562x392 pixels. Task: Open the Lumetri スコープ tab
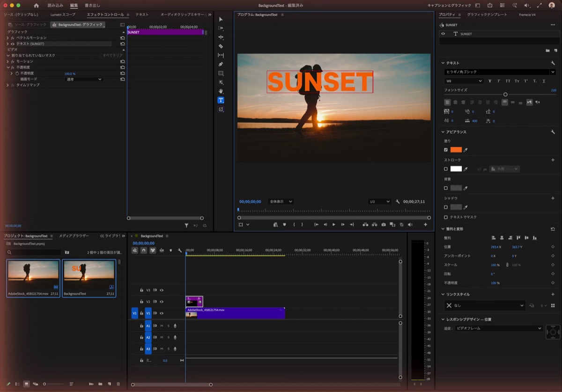click(63, 15)
